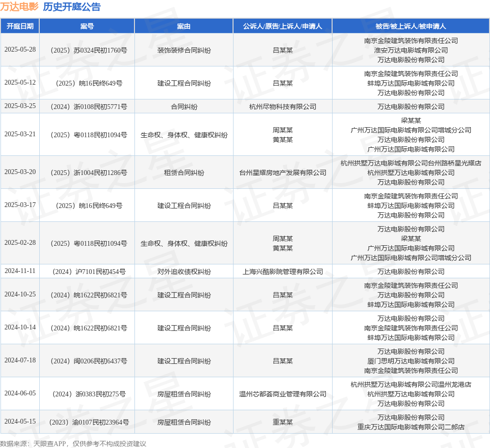
Task: Click the 合同纠纷 cell in 2025-03-25 row
Action: 184,107
